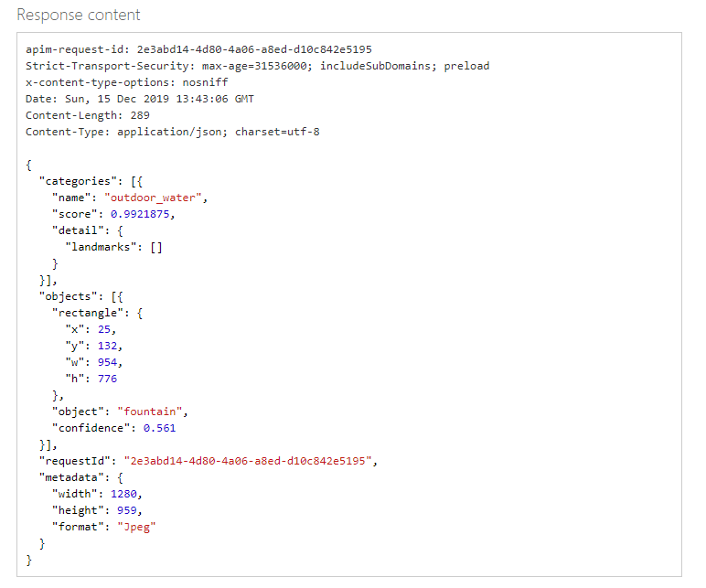Viewport: 706px width, 588px height.
Task: Click the rectangle "h" value 776
Action: pyautogui.click(x=107, y=379)
